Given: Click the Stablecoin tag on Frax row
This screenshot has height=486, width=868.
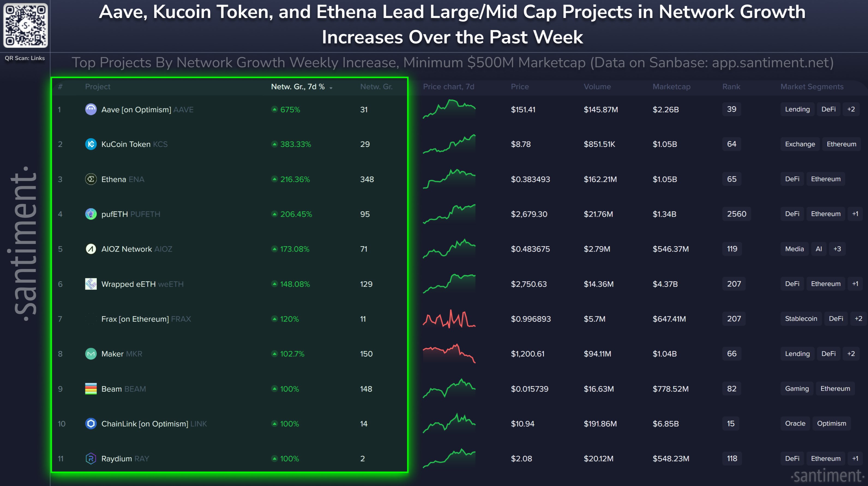Looking at the screenshot, I should (x=801, y=319).
